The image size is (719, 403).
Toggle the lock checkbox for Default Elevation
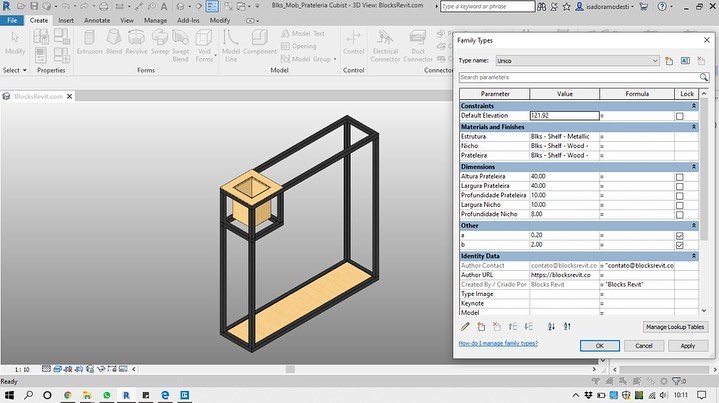[x=680, y=116]
